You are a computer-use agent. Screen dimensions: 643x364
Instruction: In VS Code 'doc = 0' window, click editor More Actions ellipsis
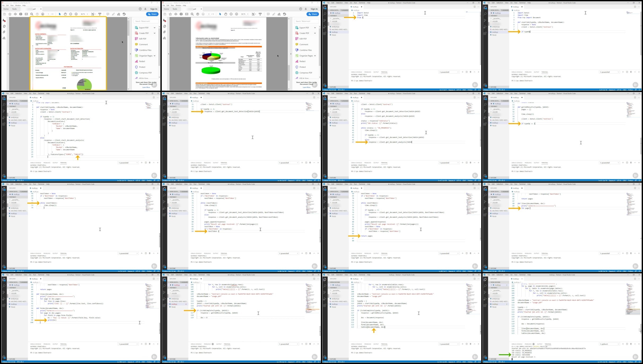coord(318,279)
